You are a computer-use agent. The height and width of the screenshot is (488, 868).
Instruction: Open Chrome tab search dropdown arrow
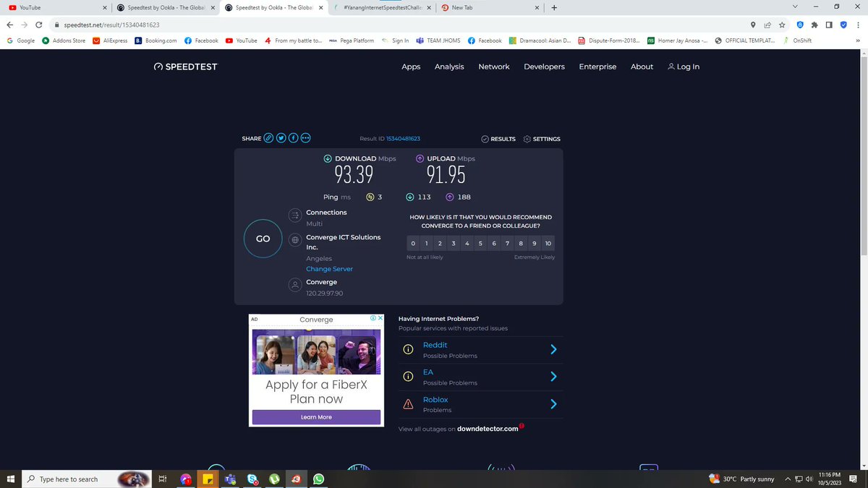(x=796, y=7)
